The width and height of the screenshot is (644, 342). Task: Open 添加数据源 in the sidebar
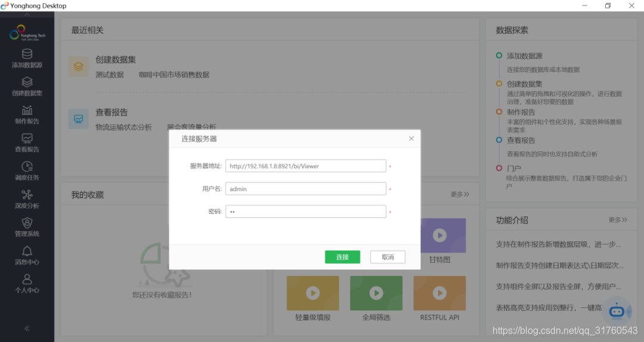(27, 58)
